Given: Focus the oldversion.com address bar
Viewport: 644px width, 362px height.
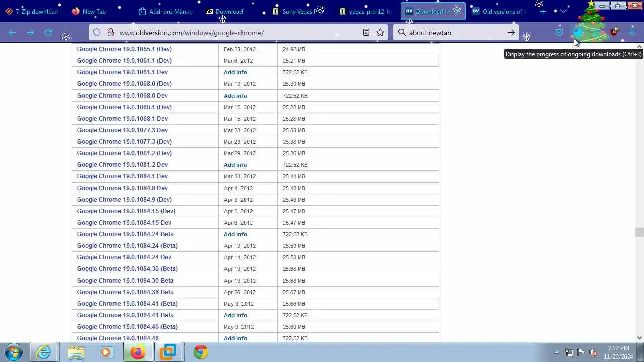Looking at the screenshot, I should (x=239, y=33).
